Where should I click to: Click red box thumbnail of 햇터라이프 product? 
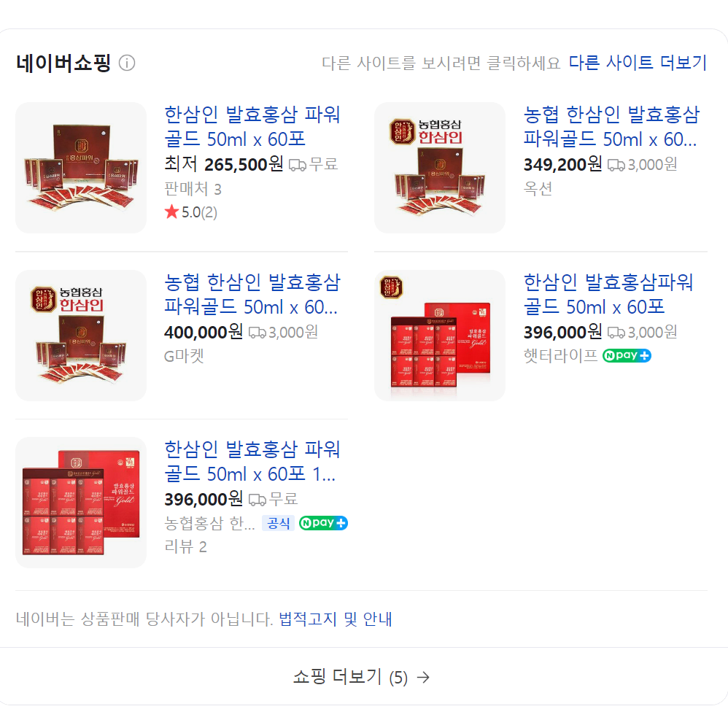(x=440, y=336)
